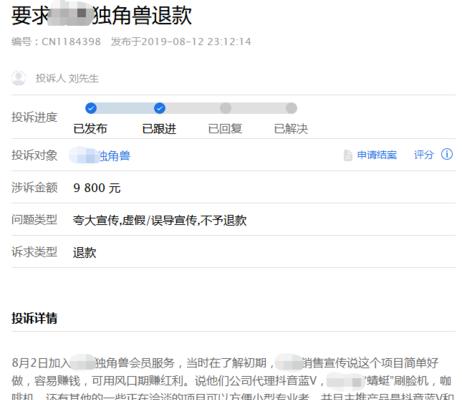Click the 已回复 label
This screenshot has height=400, width=462.
pyautogui.click(x=225, y=129)
